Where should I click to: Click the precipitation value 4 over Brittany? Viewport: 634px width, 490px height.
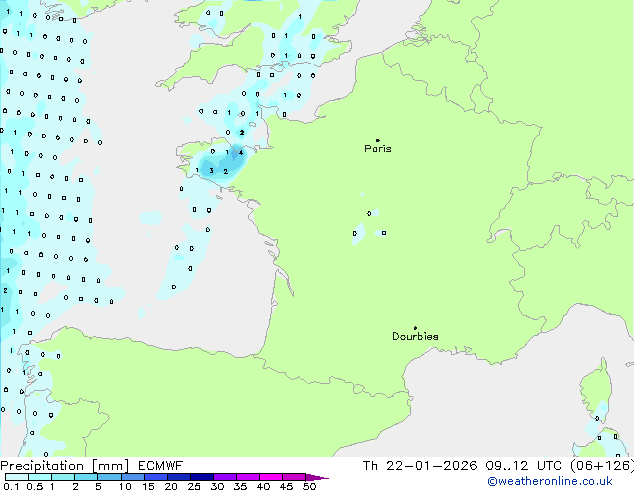[241, 152]
